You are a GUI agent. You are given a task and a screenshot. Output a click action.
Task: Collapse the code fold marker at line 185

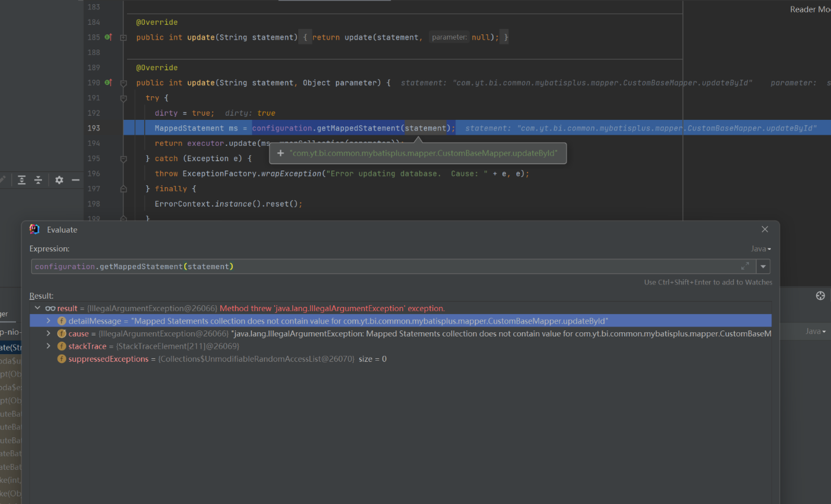122,37
